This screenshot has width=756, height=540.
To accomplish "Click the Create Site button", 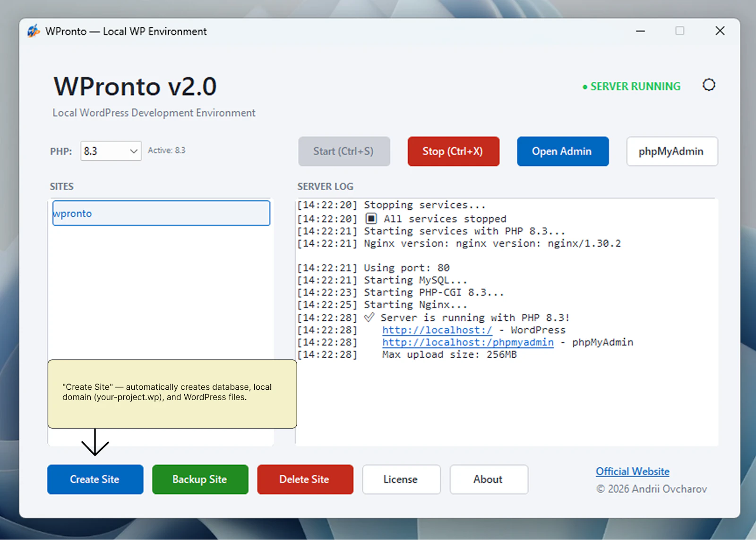I will point(95,480).
